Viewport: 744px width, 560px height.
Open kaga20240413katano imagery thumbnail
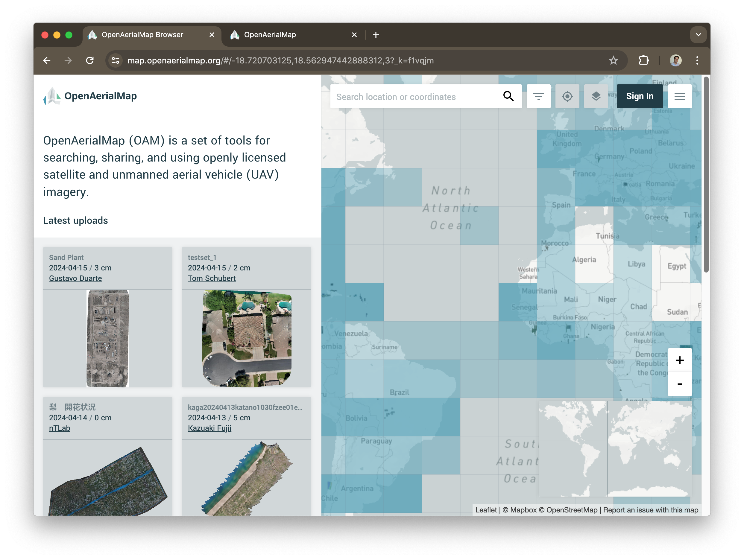247,478
